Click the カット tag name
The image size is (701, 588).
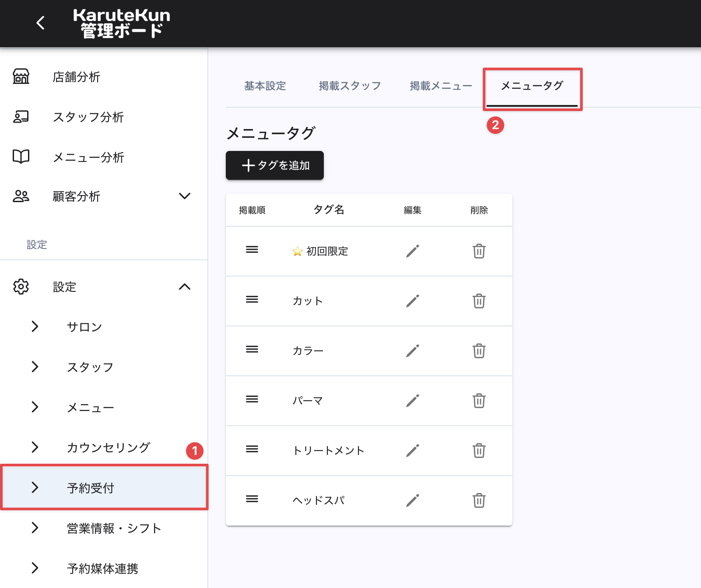pyautogui.click(x=308, y=301)
